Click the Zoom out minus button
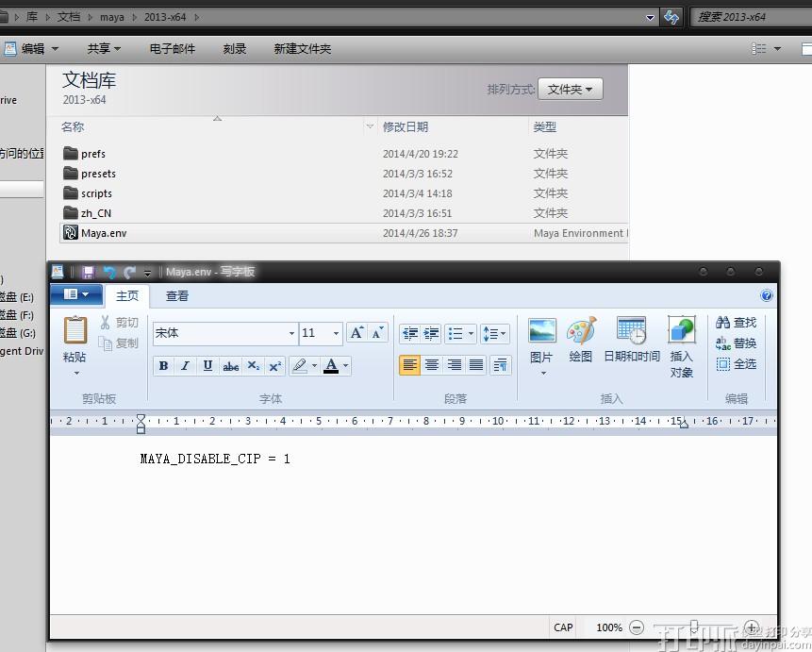 [x=637, y=627]
